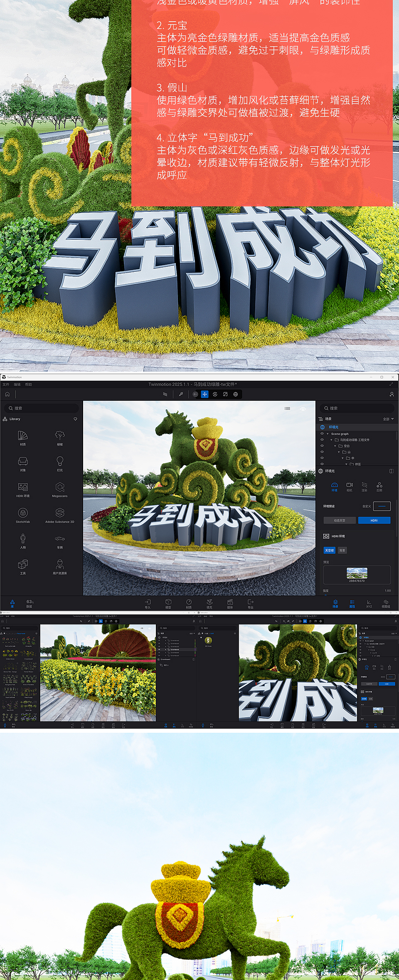Viewport: 399px width, 980px height.
Task: Toggle visibility eye for Scene graph row
Action: pos(322,434)
